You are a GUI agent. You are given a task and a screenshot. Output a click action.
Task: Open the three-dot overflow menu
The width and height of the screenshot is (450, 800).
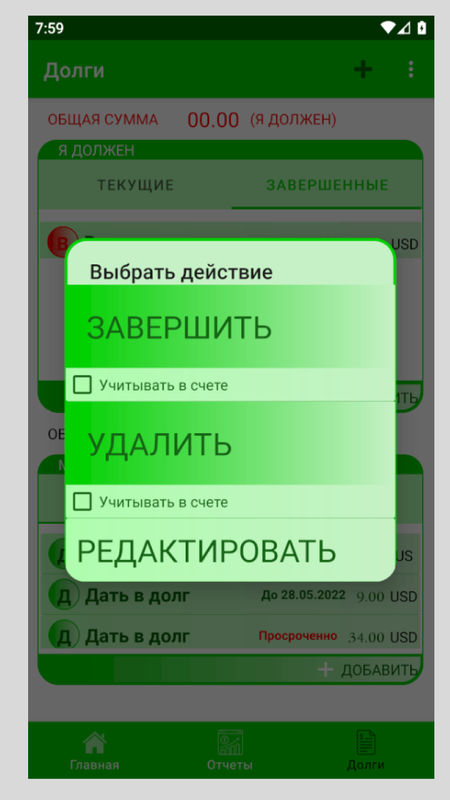point(411,69)
